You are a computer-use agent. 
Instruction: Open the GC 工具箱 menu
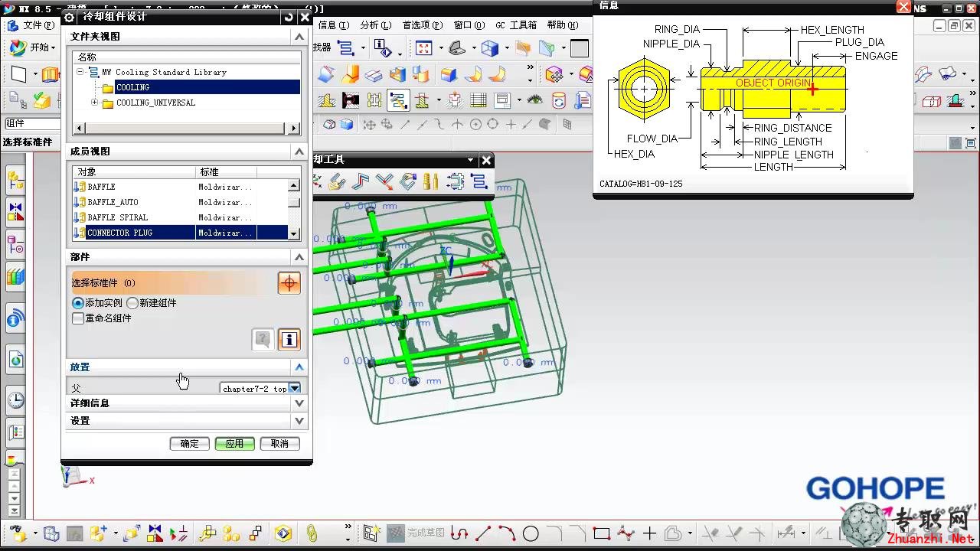pos(516,25)
